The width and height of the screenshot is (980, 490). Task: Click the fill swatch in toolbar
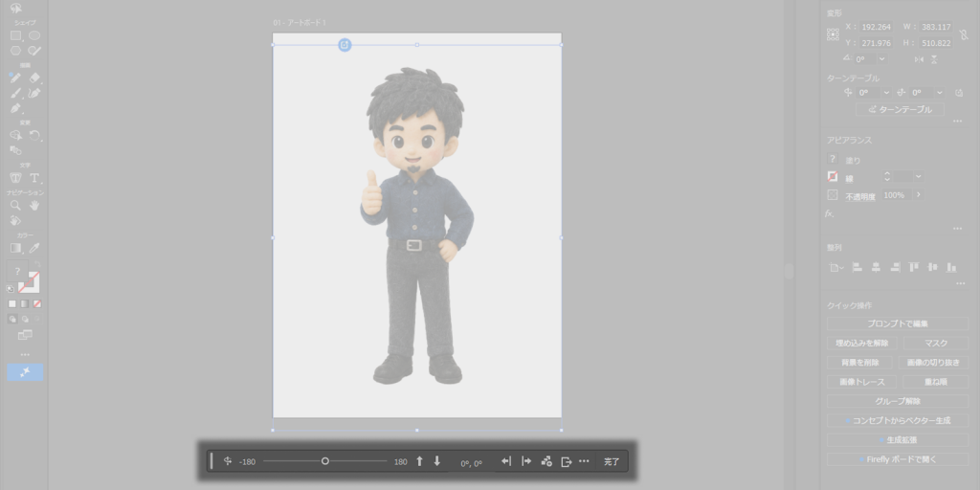[17, 271]
